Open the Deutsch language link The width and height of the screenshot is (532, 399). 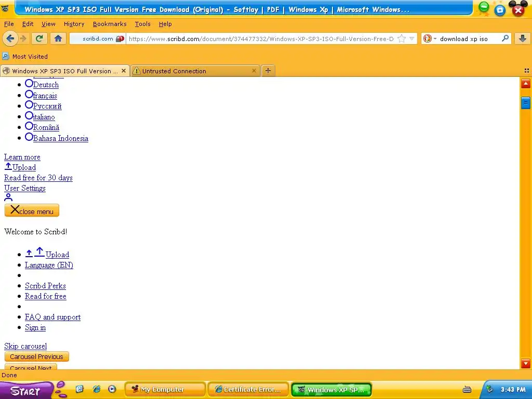[x=46, y=85]
